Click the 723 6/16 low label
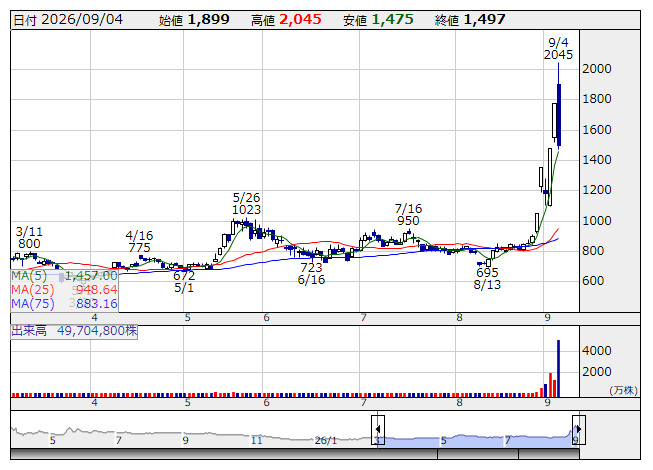Screen dimensions: 653x470 coord(311,274)
